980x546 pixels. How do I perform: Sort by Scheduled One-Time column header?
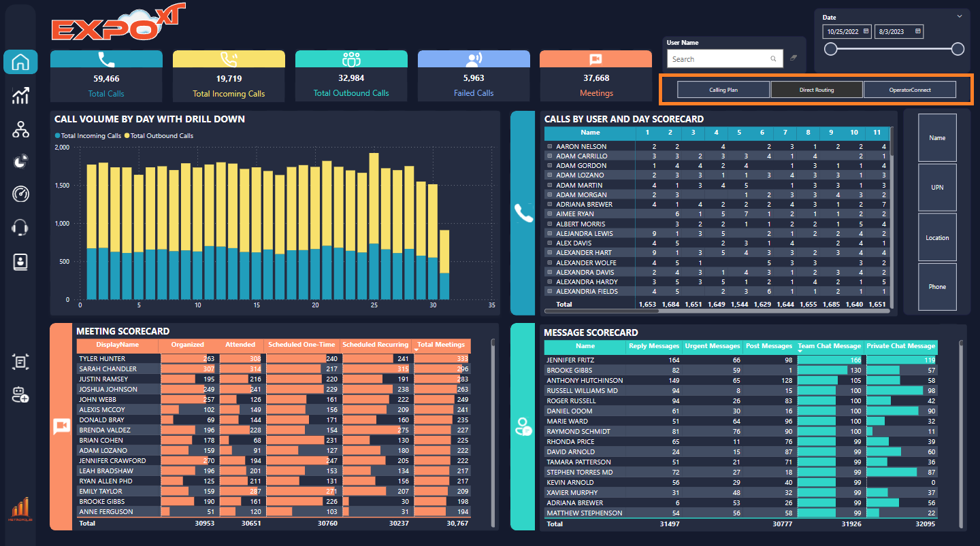click(x=301, y=345)
